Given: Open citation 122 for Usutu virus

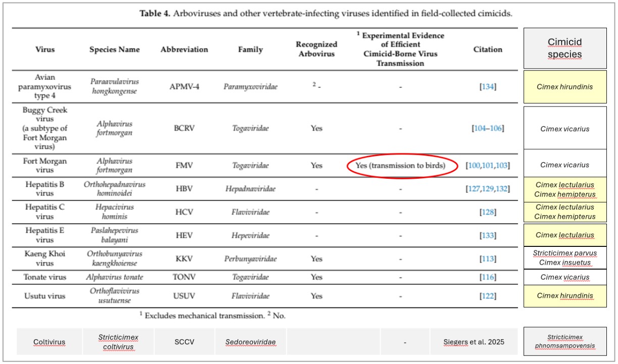Looking at the screenshot, I should tap(488, 296).
